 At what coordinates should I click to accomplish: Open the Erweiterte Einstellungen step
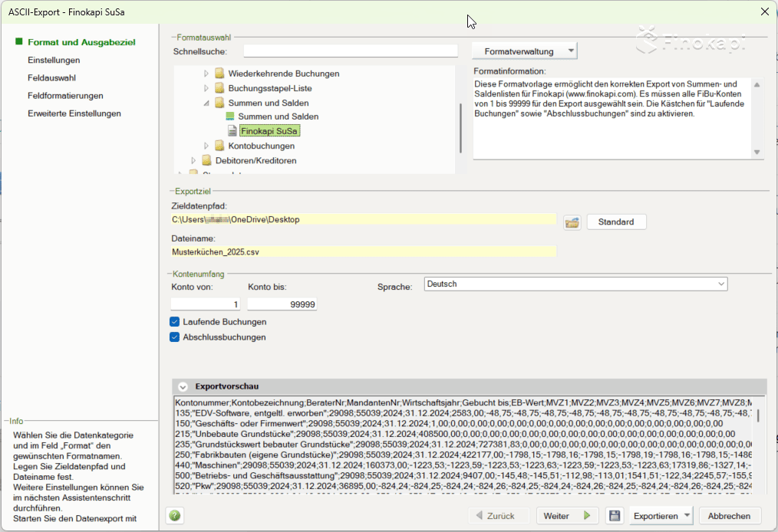pyautogui.click(x=74, y=113)
